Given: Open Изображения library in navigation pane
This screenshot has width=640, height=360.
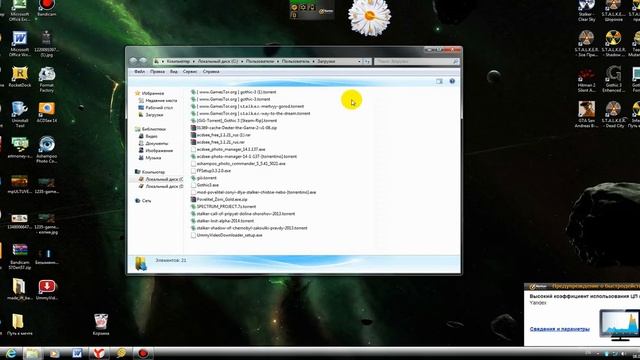Looking at the screenshot, I should click(159, 151).
